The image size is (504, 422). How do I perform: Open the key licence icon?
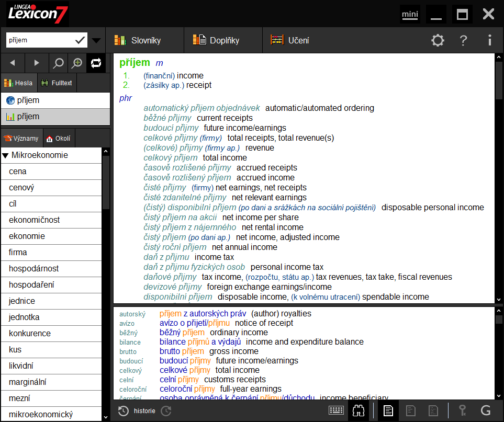pyautogui.click(x=462, y=410)
